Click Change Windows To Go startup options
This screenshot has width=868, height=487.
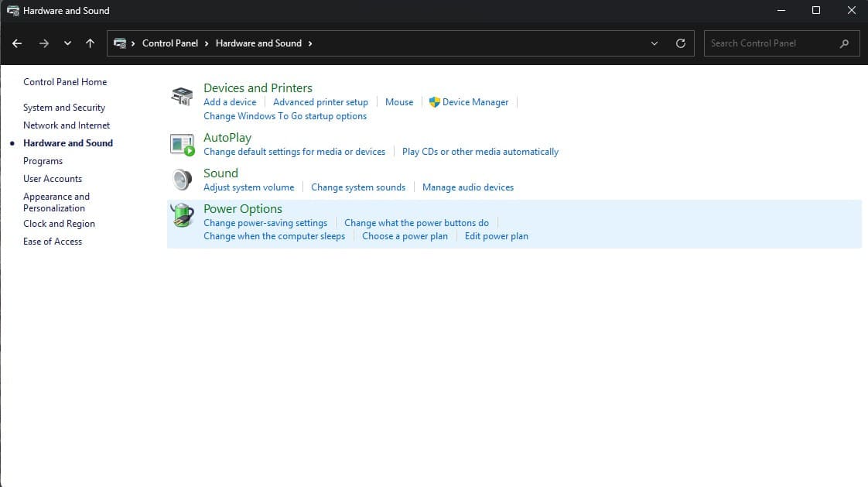(285, 116)
